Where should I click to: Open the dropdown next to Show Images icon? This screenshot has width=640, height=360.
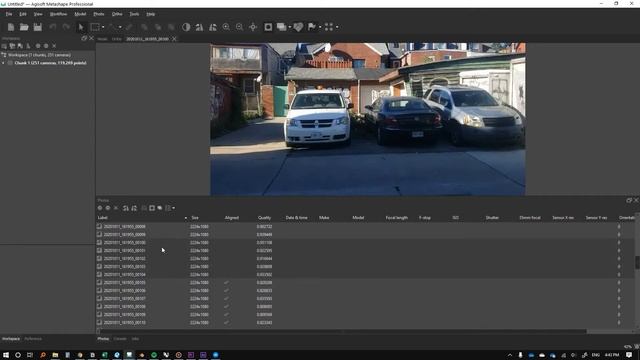click(290, 27)
